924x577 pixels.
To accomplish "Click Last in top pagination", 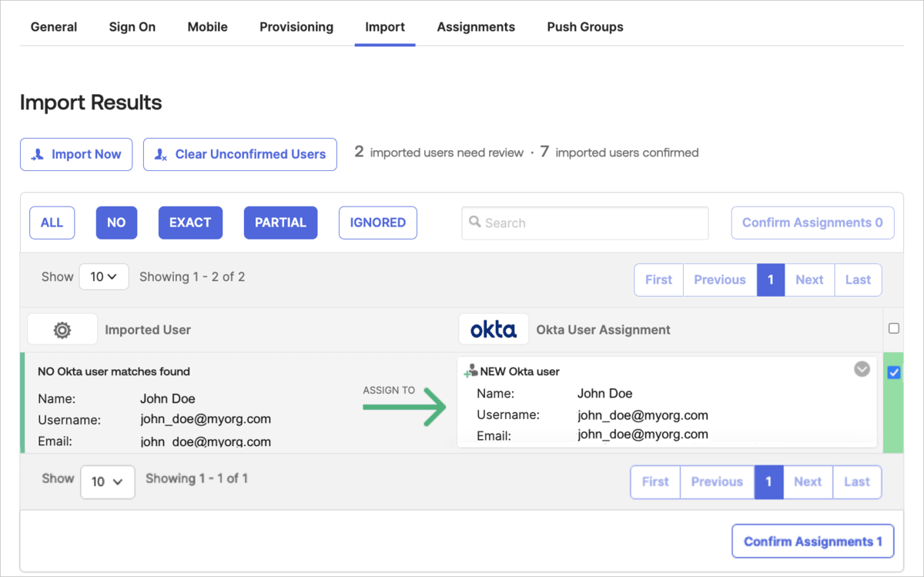I will 858,280.
